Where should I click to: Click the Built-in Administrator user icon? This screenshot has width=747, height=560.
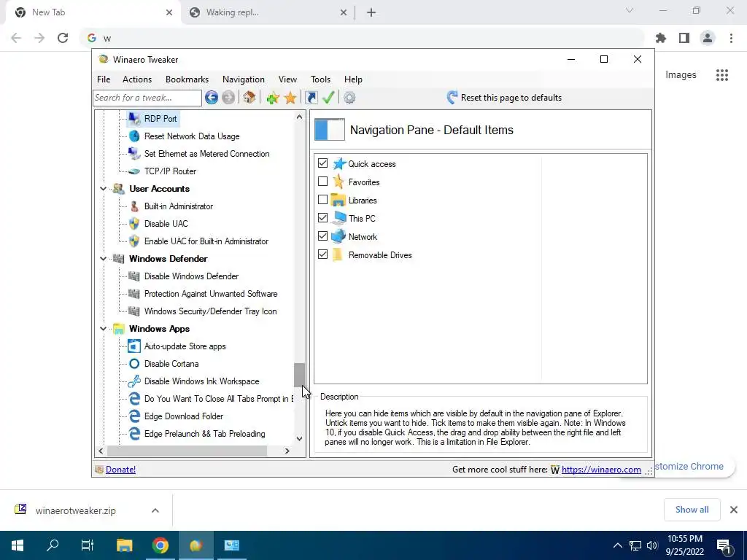click(x=134, y=206)
